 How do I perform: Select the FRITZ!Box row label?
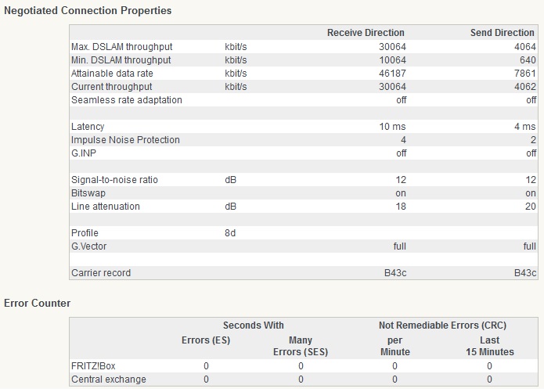[x=94, y=365]
